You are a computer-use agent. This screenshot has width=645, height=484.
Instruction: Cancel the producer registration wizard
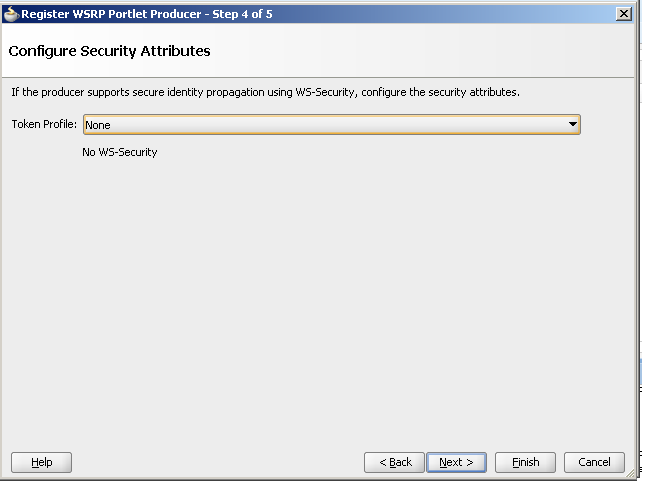(x=594, y=463)
